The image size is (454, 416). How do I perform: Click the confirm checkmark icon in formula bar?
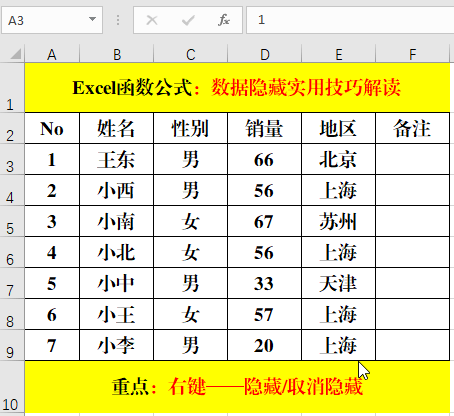(188, 20)
